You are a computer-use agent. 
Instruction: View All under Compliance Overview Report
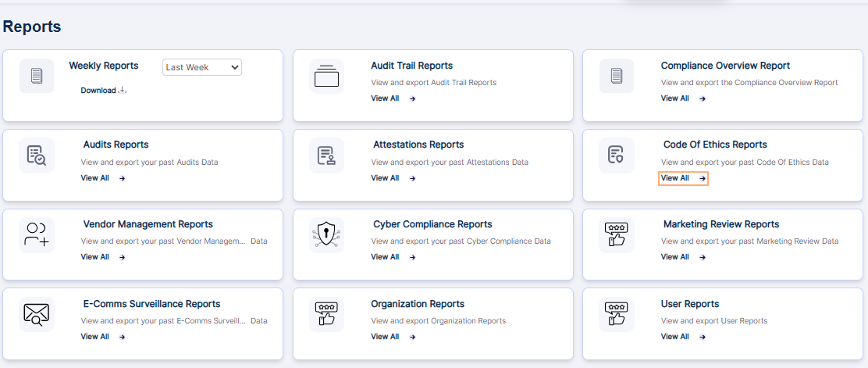click(x=674, y=98)
